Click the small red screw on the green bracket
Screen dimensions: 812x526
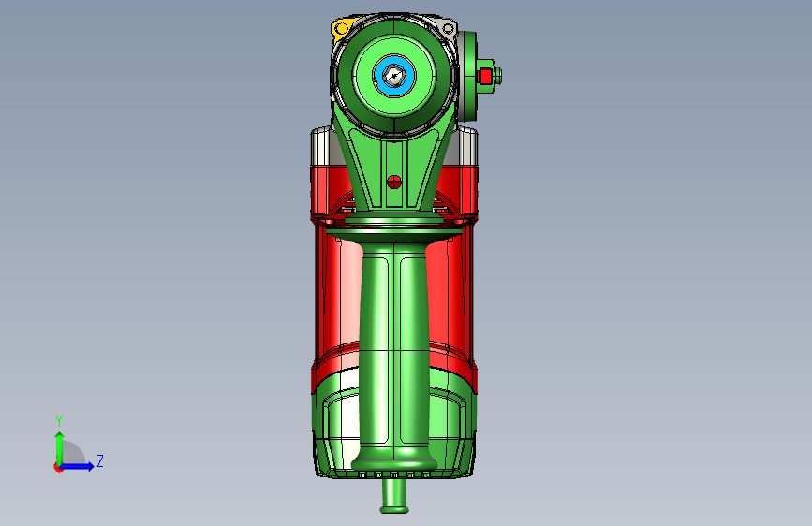pos(393,182)
